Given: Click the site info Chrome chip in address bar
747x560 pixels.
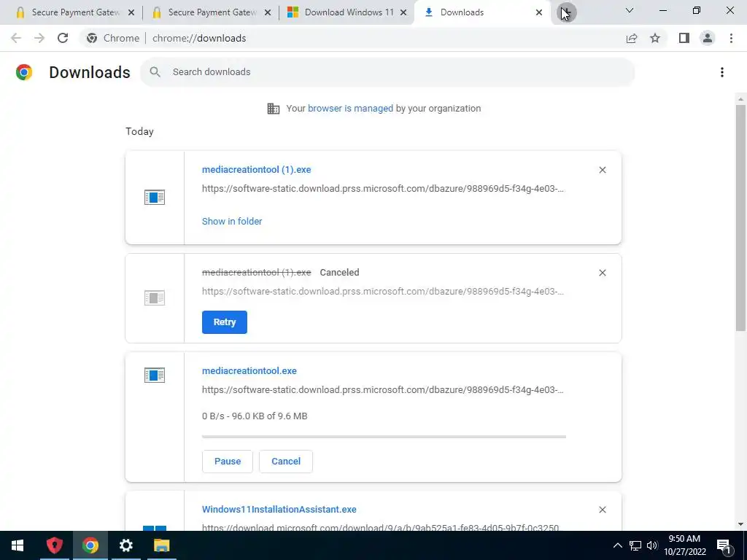Looking at the screenshot, I should coord(113,38).
